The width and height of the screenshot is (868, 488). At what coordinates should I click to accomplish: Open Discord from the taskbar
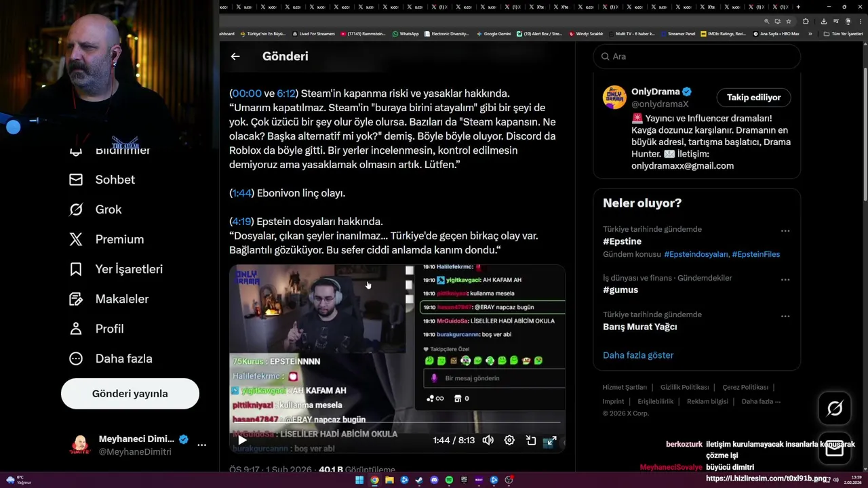coord(434,480)
